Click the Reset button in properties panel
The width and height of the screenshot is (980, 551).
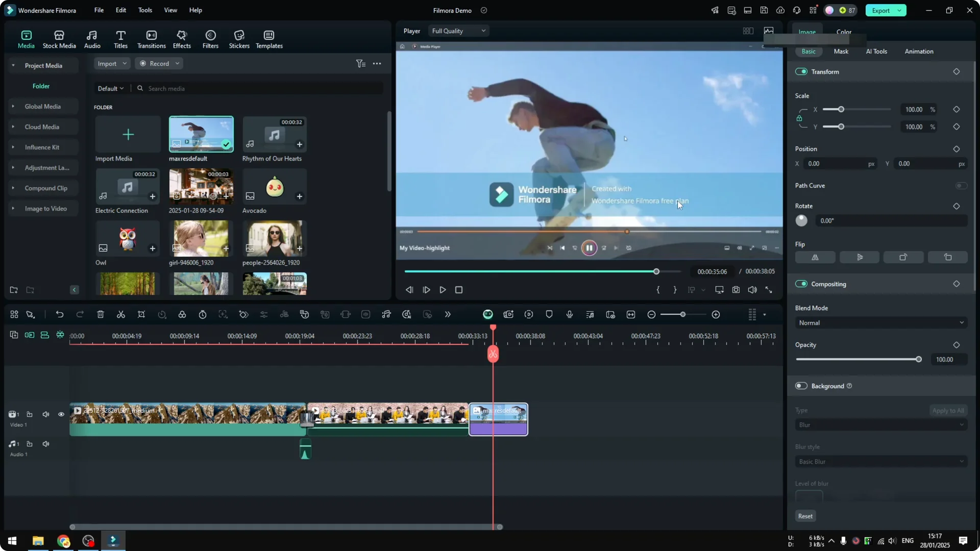point(805,516)
